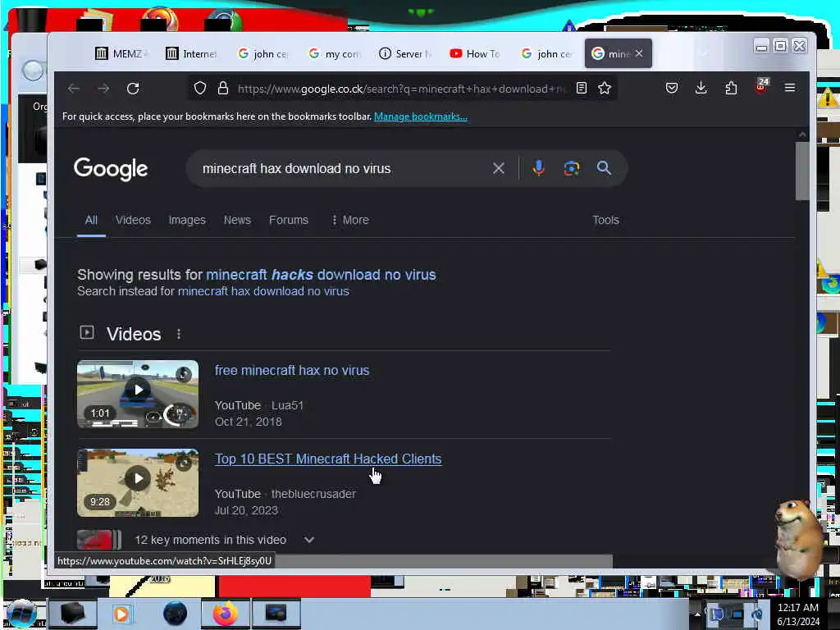Image resolution: width=840 pixels, height=630 pixels.
Task: Click the Firefox address bar URL
Action: click(400, 89)
